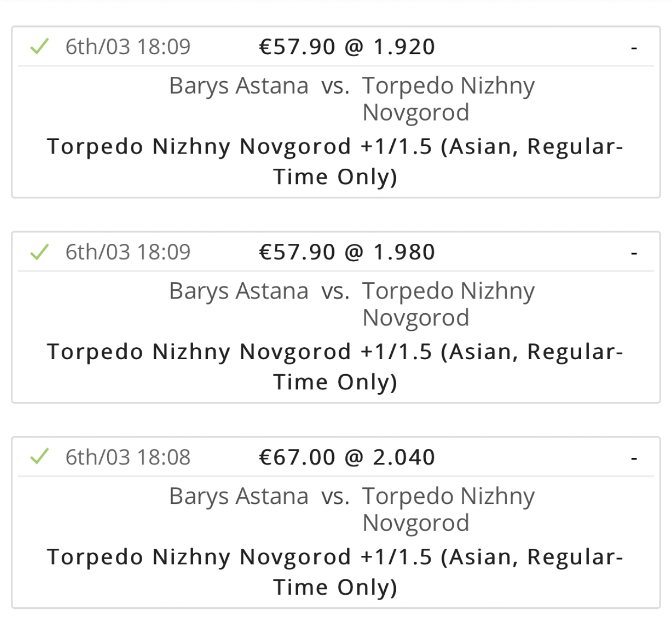The image size is (672, 624).
Task: Select the €67.00 @ 2.040 stake text
Action: 347,457
